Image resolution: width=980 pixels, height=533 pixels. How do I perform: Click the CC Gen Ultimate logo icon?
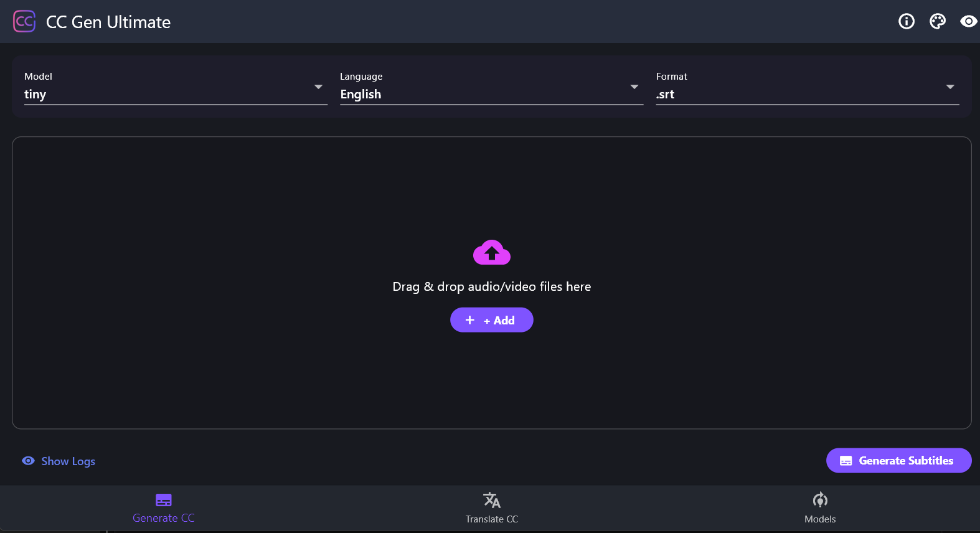click(x=24, y=22)
